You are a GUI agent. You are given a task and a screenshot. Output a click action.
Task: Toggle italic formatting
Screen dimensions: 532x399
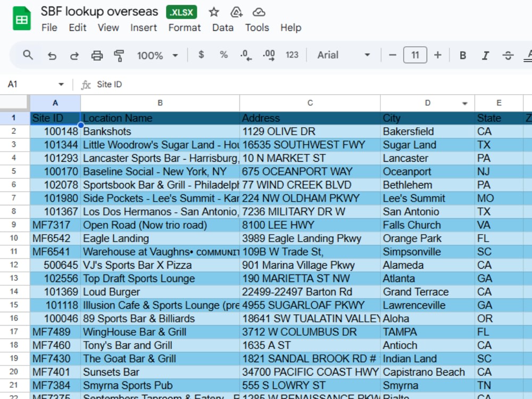point(486,55)
